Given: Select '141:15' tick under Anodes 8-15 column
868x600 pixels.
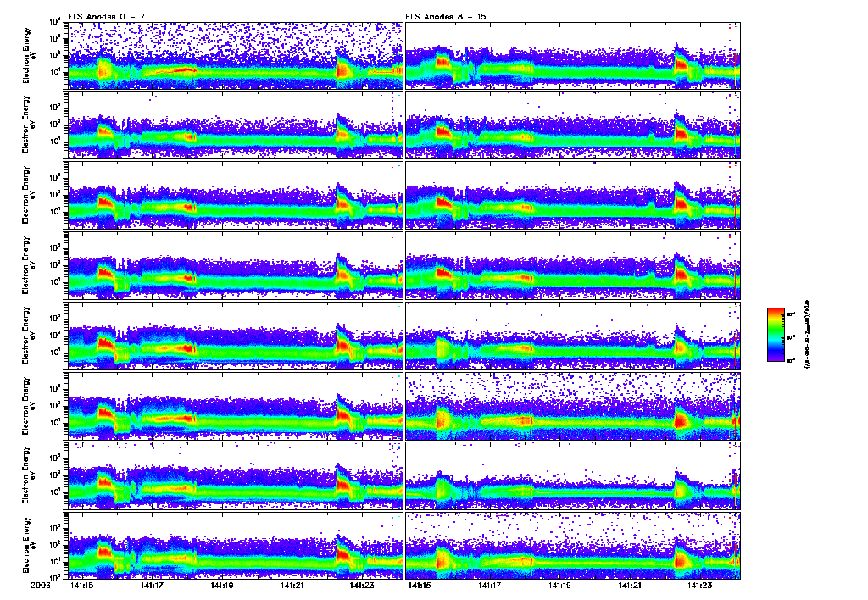Looking at the screenshot, I should (419, 585).
